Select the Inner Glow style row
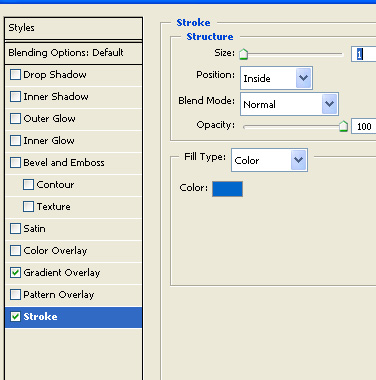This screenshot has width=376, height=380. 74,141
